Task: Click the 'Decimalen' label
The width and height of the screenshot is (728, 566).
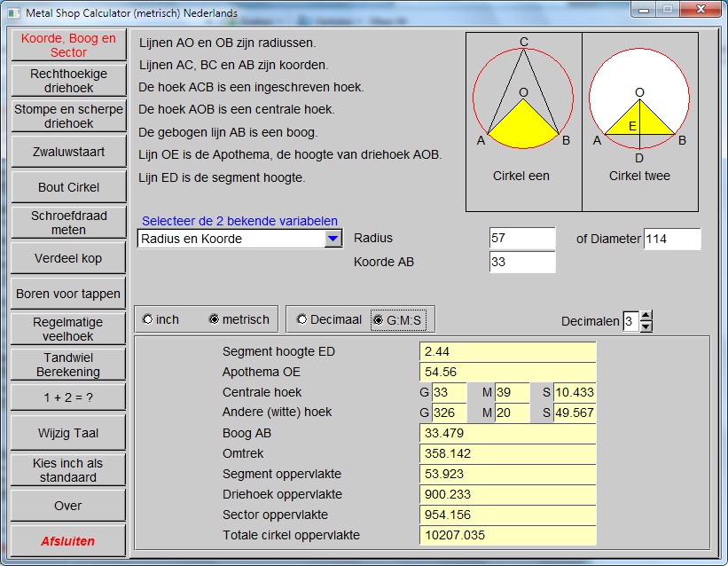Action: click(x=590, y=321)
